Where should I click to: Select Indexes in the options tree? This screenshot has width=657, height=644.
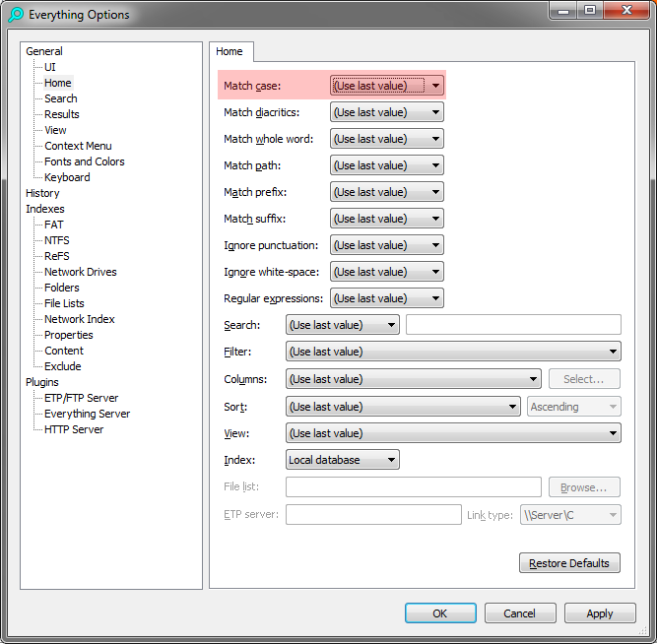click(45, 209)
